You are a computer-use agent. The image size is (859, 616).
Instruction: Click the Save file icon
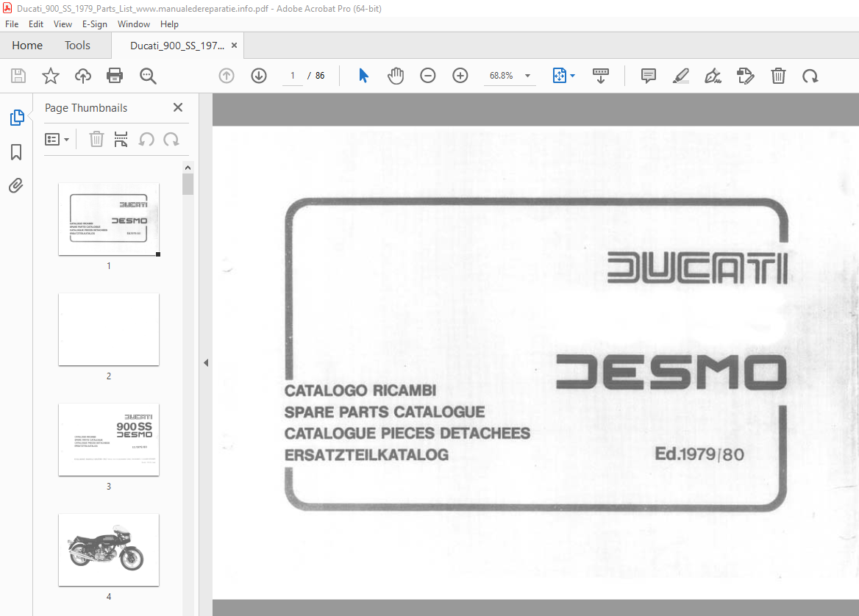click(18, 76)
